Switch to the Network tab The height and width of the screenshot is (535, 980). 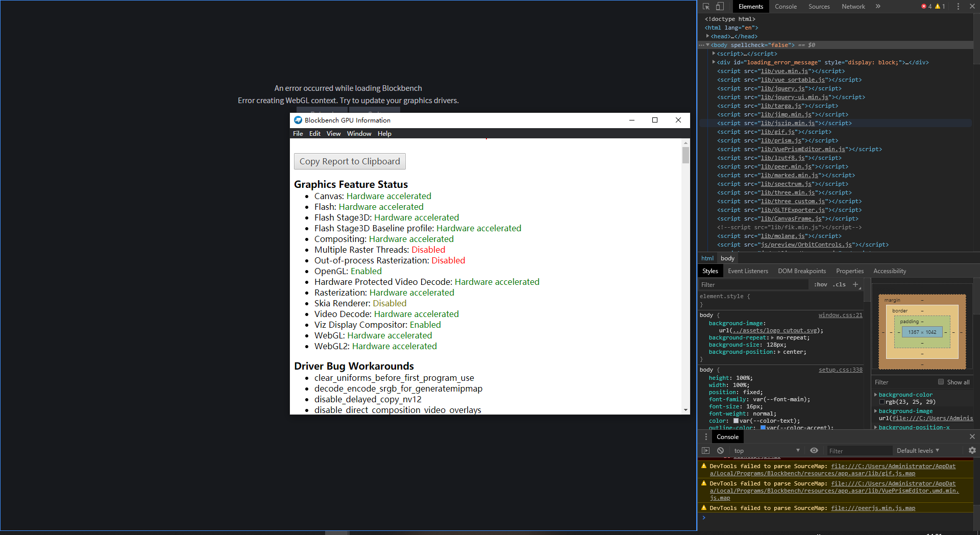click(853, 6)
